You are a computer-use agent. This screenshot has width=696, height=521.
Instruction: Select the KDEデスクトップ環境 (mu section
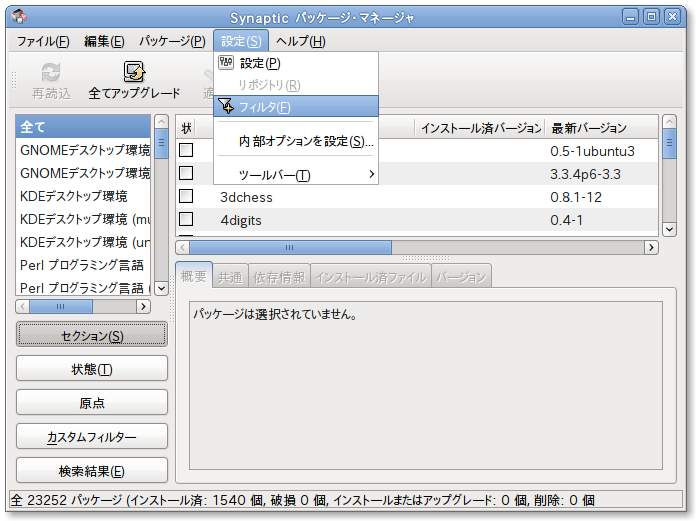click(x=83, y=219)
